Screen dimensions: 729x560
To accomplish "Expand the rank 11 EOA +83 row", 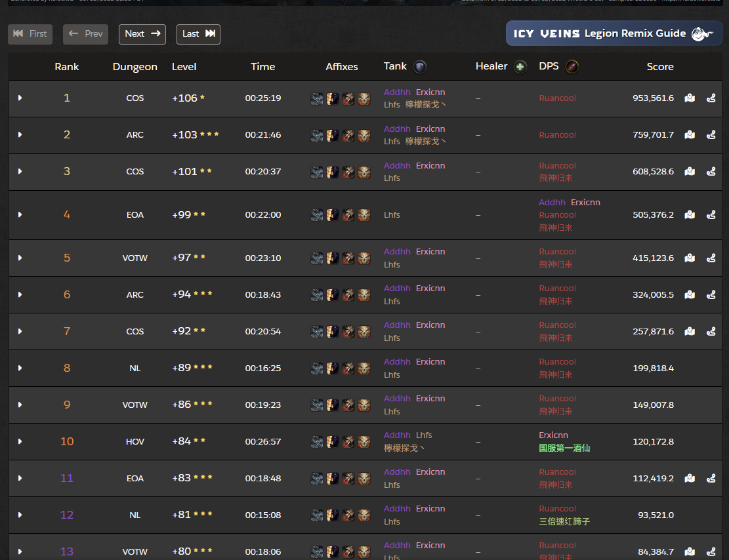I will point(20,478).
